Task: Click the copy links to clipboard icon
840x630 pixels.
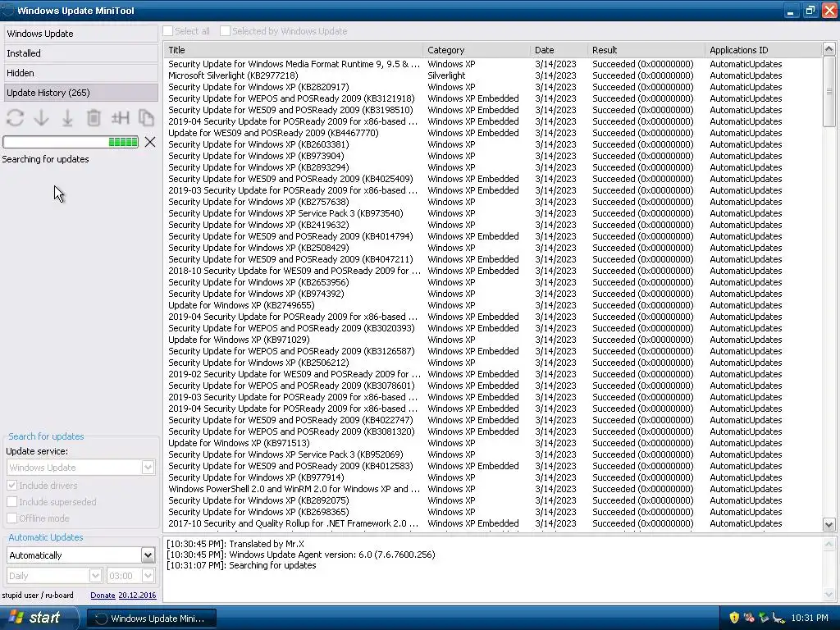Action: coord(146,118)
